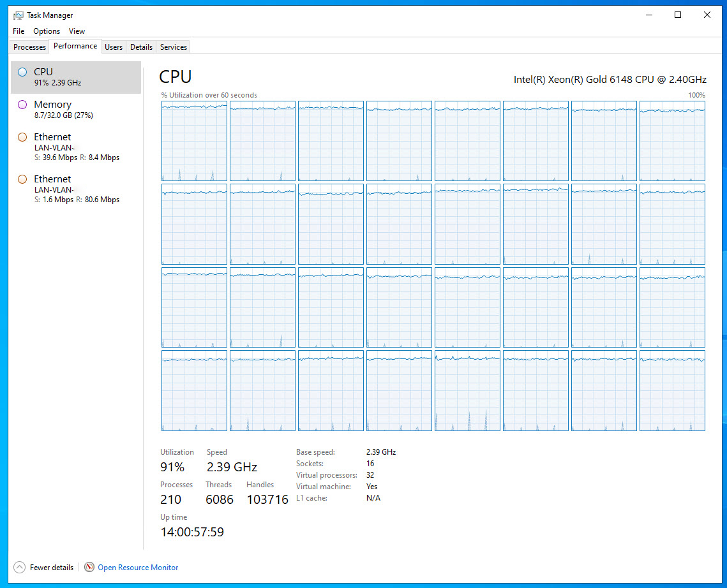Click the purple Memory circle icon
This screenshot has height=588, width=727.
tap(22, 105)
